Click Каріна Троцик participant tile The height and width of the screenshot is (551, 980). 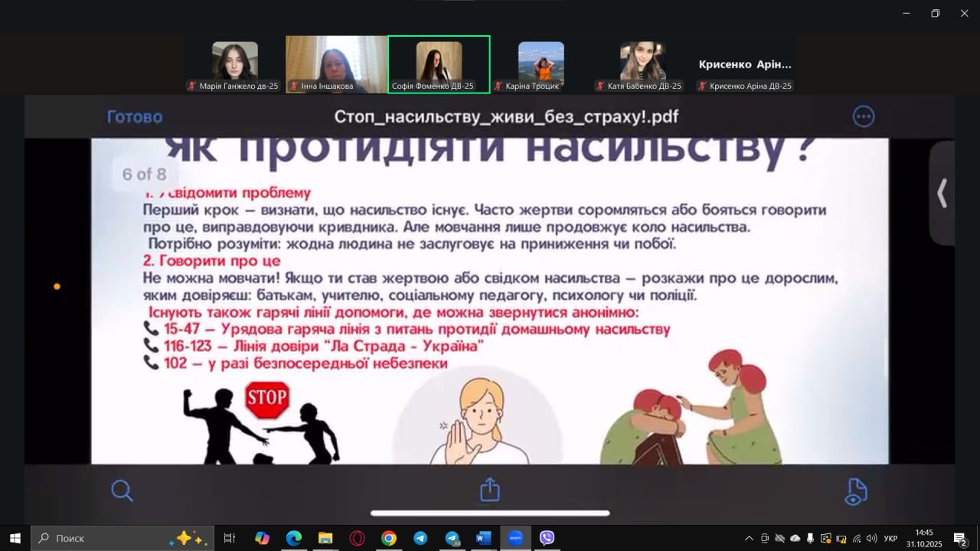pyautogui.click(x=541, y=64)
